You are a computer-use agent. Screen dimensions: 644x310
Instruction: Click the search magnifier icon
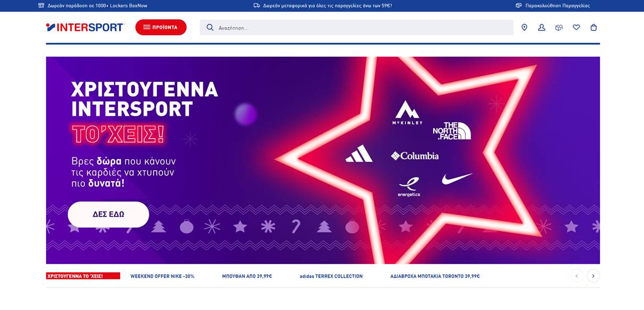pos(210,27)
